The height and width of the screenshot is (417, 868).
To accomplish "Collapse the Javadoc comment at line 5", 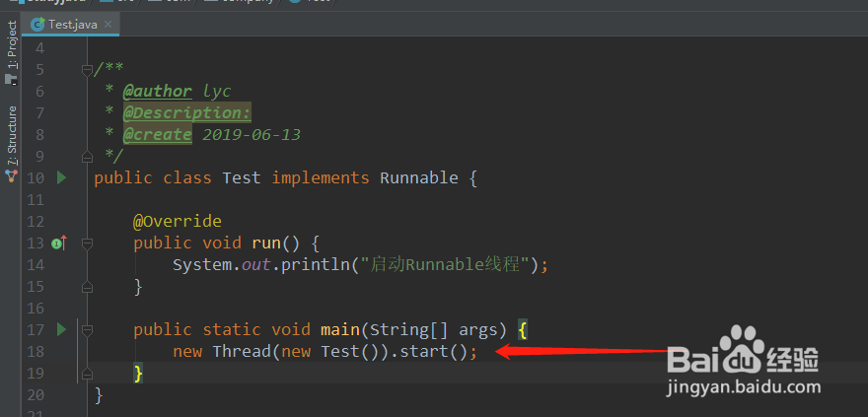I will (87, 70).
